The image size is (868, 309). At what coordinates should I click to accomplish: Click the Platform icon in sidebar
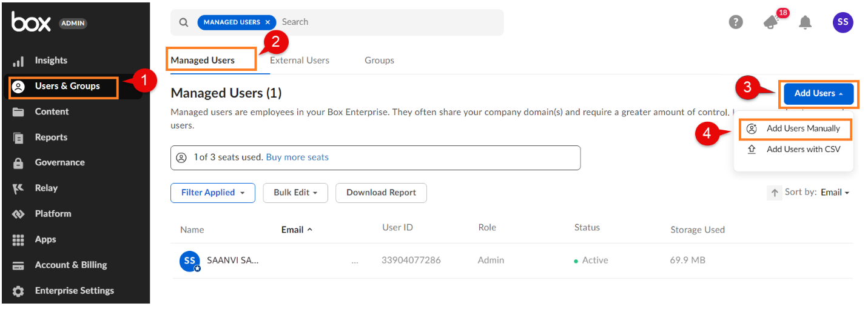click(x=18, y=214)
